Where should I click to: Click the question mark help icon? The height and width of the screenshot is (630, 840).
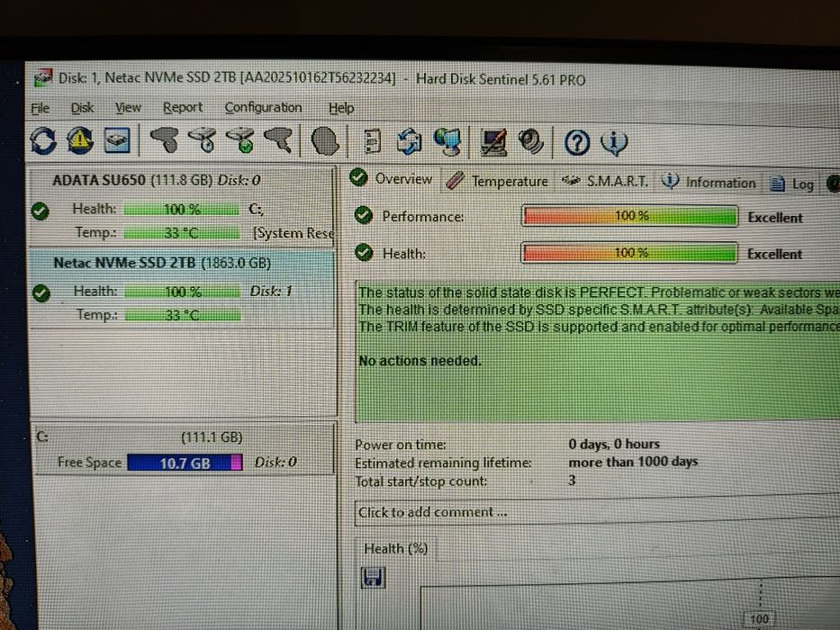pos(577,143)
